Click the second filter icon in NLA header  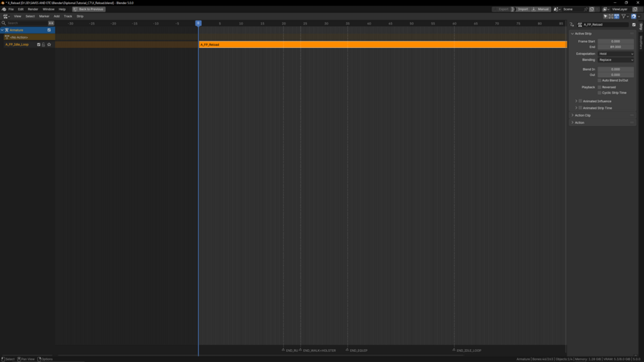tap(611, 16)
